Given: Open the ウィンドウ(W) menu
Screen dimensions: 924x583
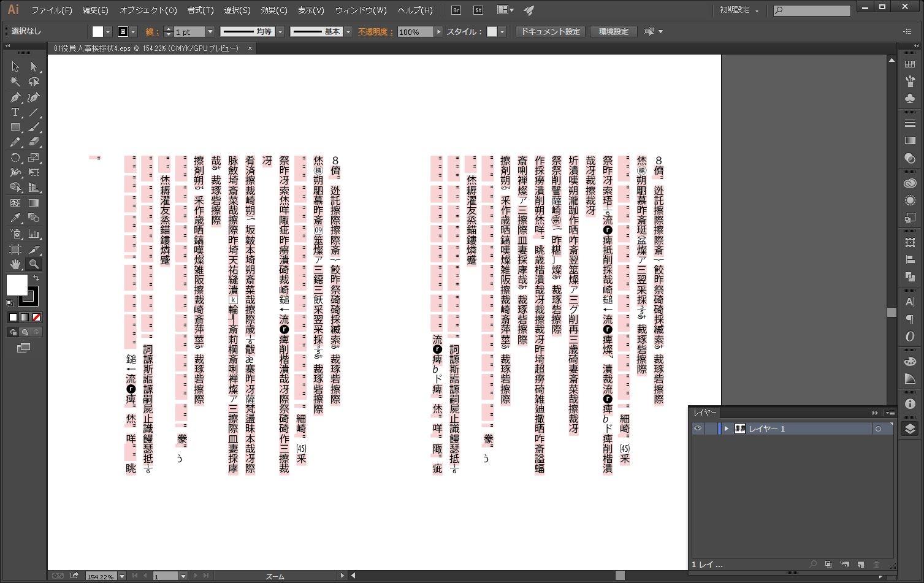Looking at the screenshot, I should pos(361,10).
